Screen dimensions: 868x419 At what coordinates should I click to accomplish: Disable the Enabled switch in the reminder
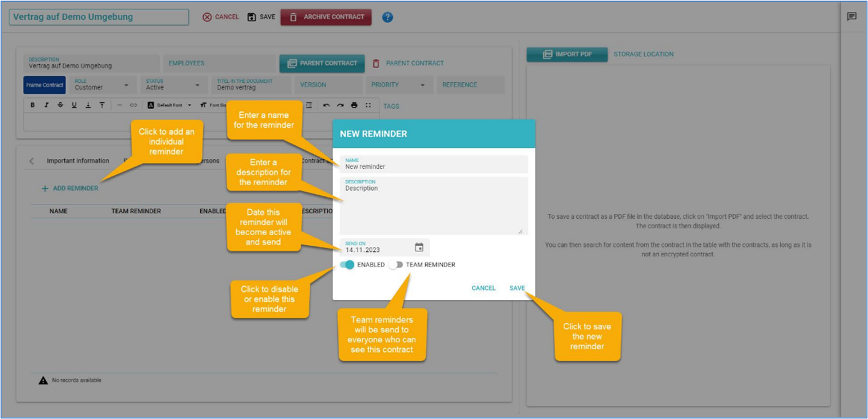[x=347, y=265]
